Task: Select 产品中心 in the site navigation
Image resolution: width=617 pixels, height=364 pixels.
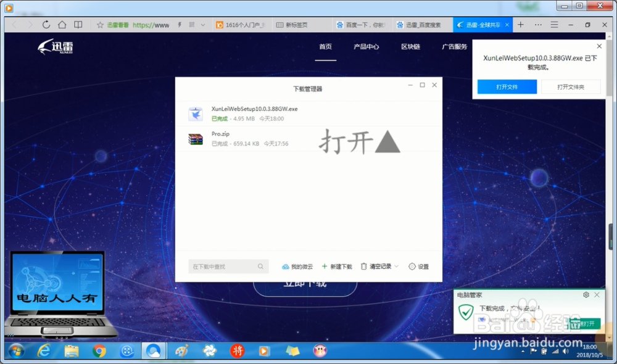Action: 366,46
